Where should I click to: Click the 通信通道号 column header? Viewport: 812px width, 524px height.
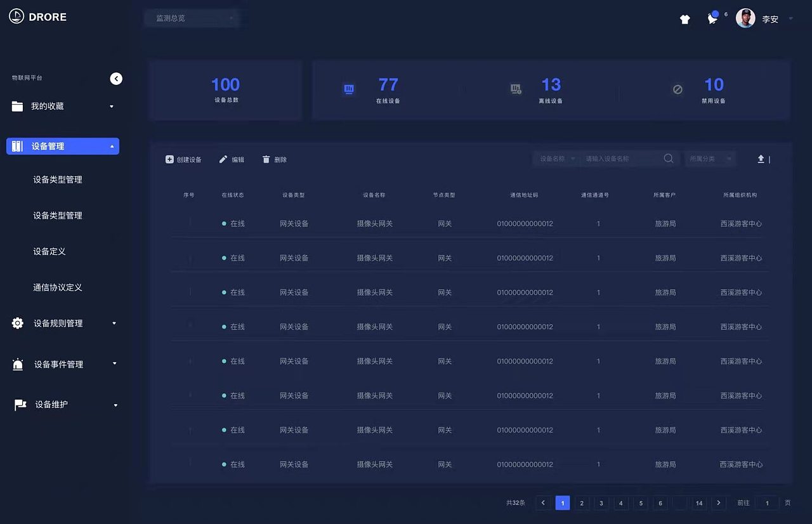(595, 195)
